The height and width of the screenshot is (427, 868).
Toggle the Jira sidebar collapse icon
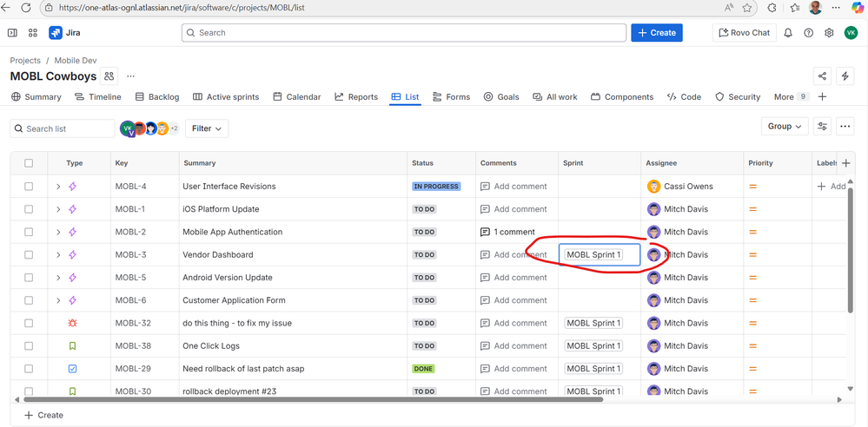[12, 33]
